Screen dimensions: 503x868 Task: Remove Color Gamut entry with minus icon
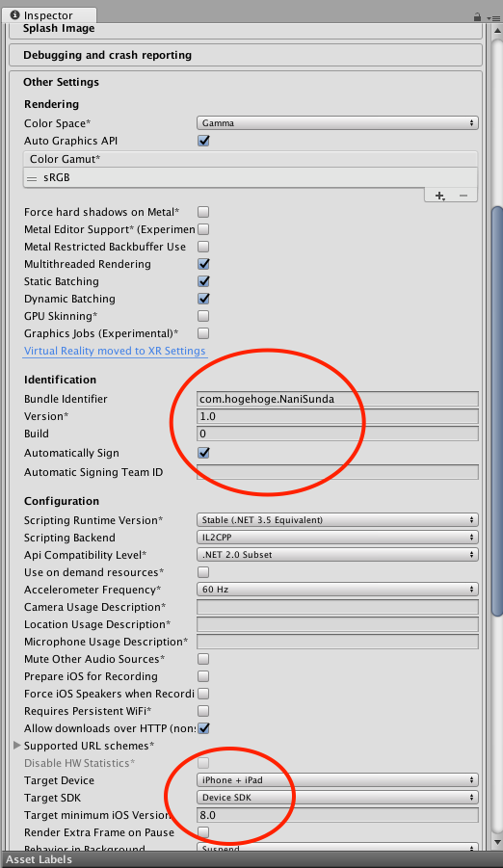click(463, 196)
